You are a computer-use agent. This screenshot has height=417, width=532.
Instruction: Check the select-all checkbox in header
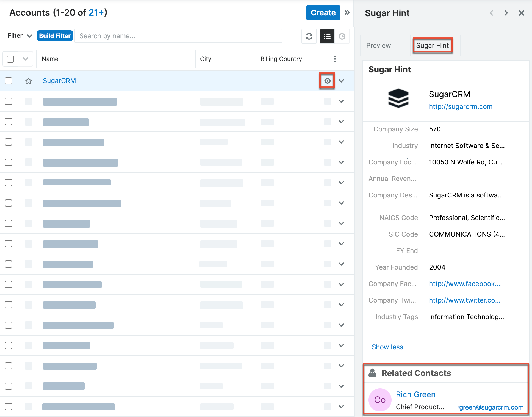(10, 59)
